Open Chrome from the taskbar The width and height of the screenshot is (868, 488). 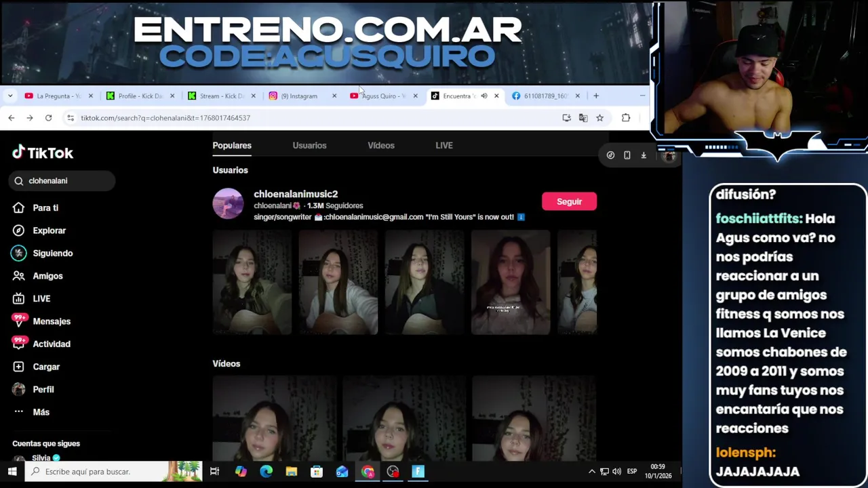(x=368, y=472)
